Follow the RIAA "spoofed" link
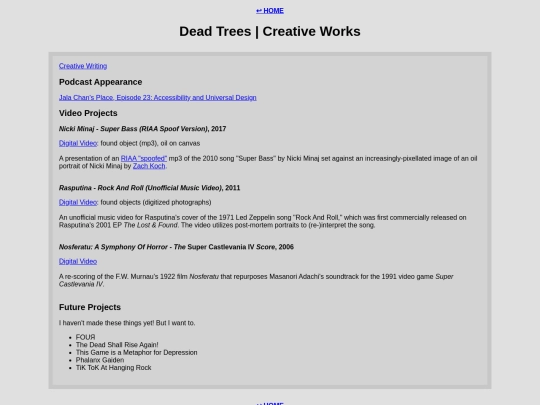This screenshot has width=540, height=405. pyautogui.click(x=144, y=158)
